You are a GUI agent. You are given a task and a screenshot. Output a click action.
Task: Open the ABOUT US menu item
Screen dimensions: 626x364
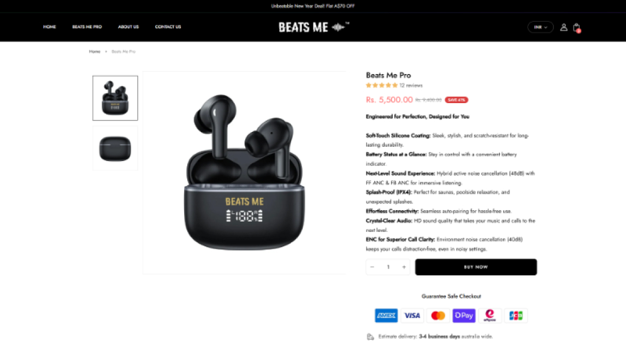click(x=128, y=27)
